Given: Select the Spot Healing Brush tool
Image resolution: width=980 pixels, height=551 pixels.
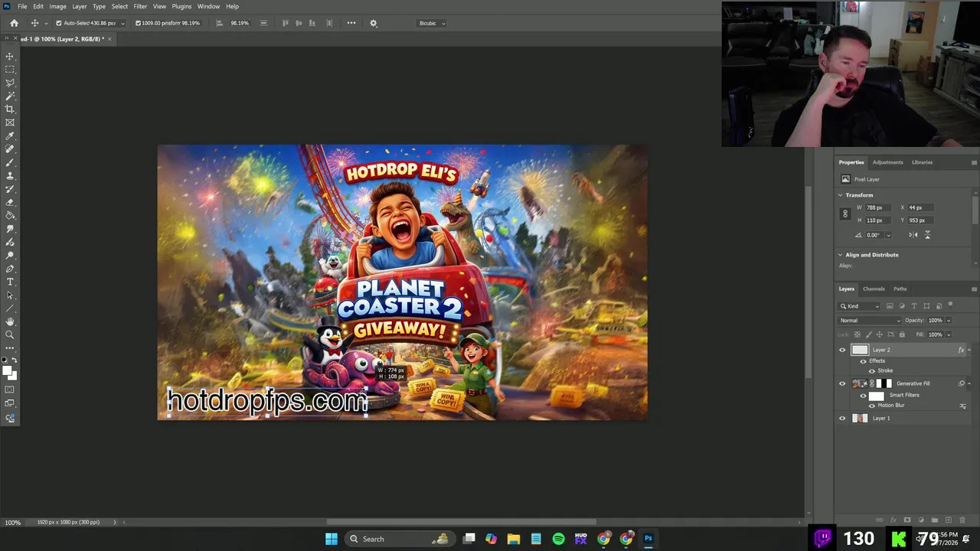Looking at the screenshot, I should [10, 149].
